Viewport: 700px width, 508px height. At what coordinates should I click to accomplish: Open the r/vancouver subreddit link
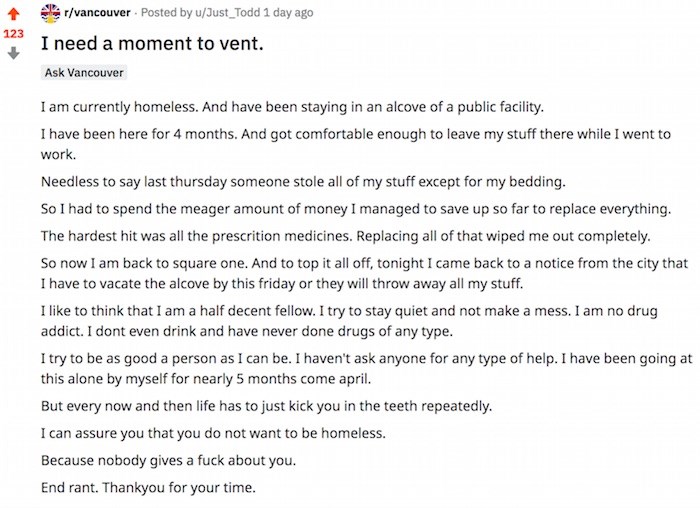(x=97, y=12)
